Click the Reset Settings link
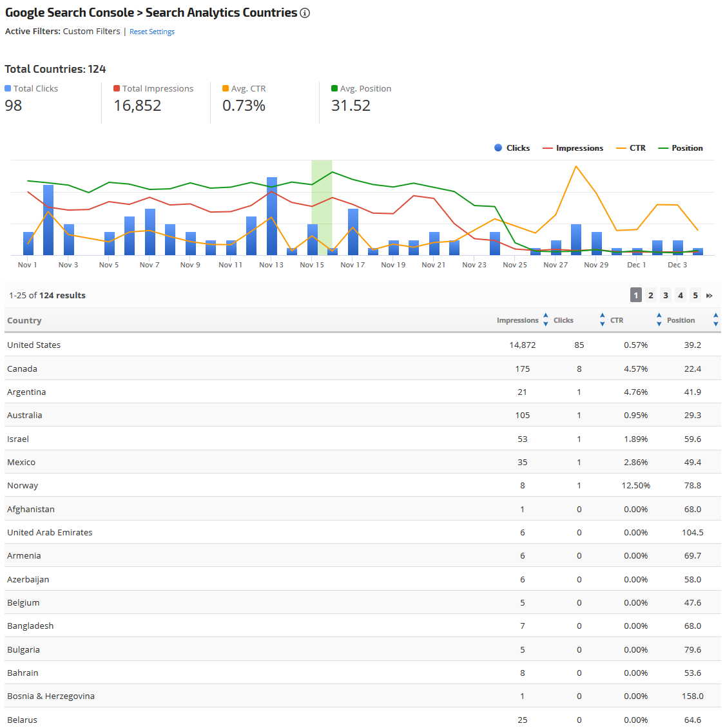 pos(152,32)
